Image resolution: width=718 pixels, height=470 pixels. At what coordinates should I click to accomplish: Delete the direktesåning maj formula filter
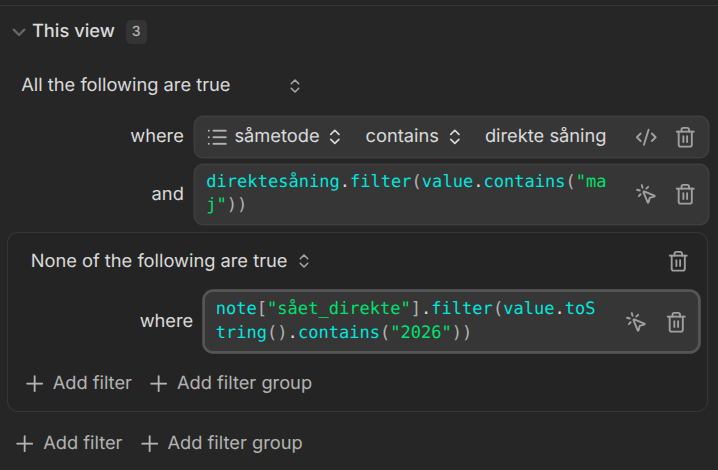click(685, 194)
